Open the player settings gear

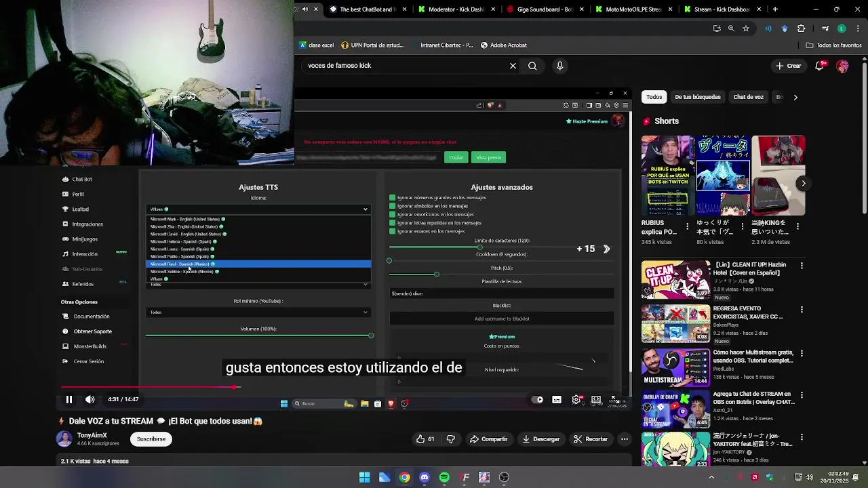(576, 399)
